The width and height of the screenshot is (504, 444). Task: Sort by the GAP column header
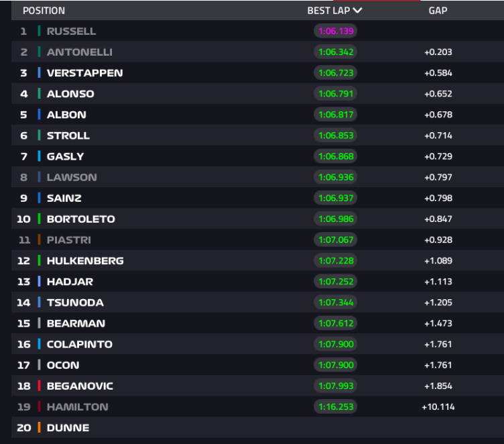point(438,11)
